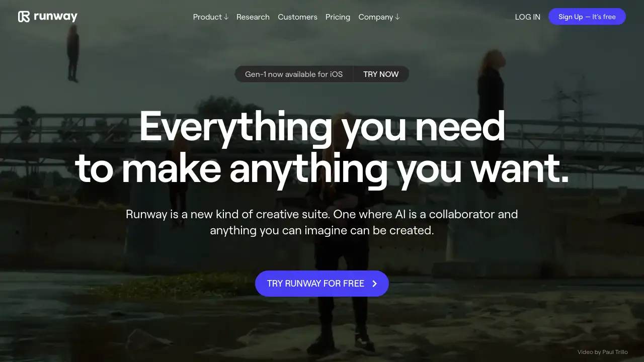Click the down arrow beside Product
This screenshot has width=644, height=362.
[x=226, y=17]
